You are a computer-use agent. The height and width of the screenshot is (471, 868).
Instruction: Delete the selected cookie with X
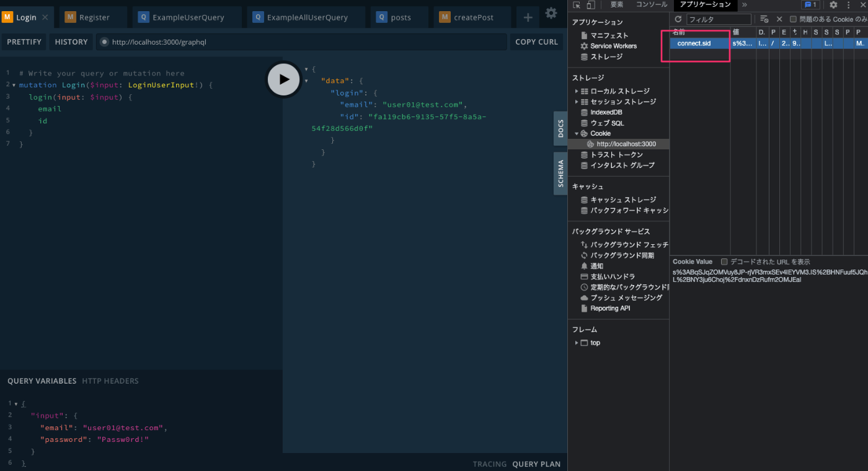tap(779, 19)
